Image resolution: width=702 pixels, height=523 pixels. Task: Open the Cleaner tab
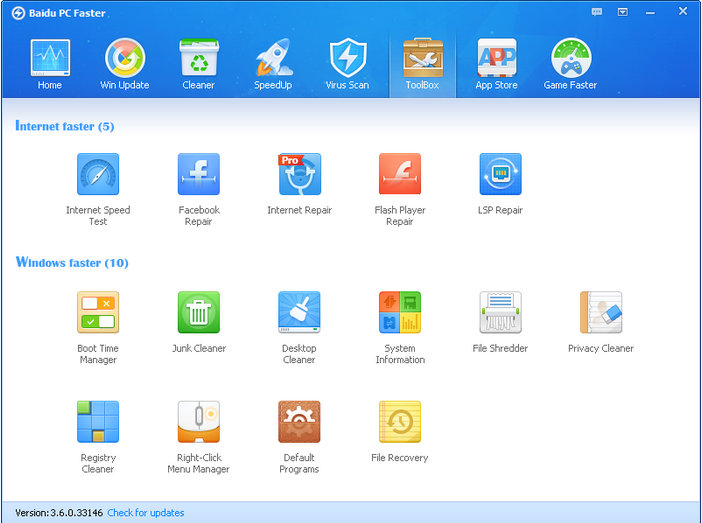199,64
